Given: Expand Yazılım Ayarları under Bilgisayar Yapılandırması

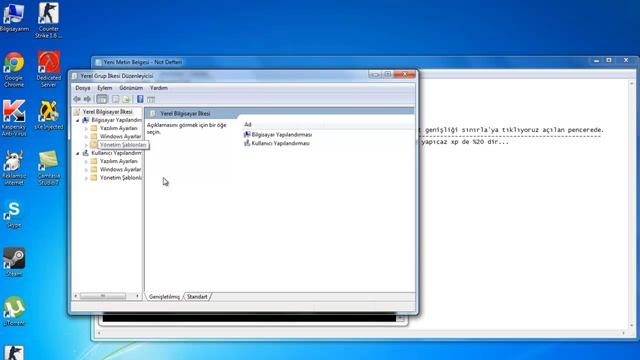Looking at the screenshot, I should pos(86,129).
